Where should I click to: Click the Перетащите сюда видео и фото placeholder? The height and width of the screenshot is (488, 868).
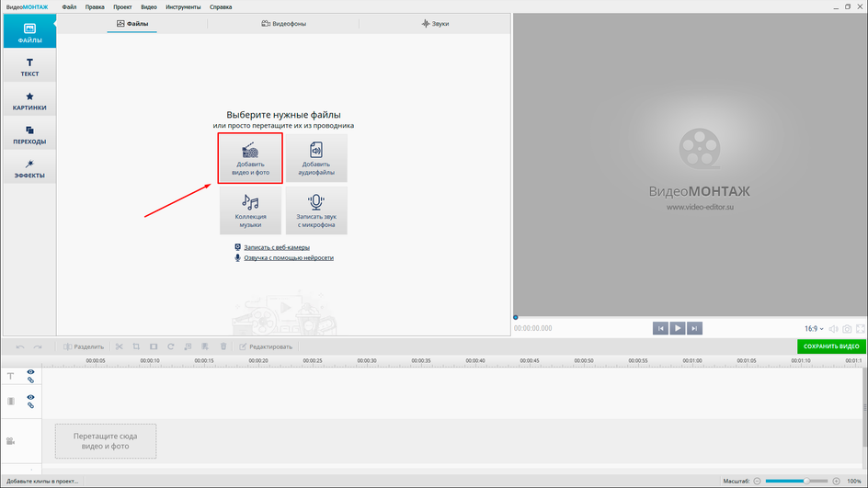pos(106,441)
